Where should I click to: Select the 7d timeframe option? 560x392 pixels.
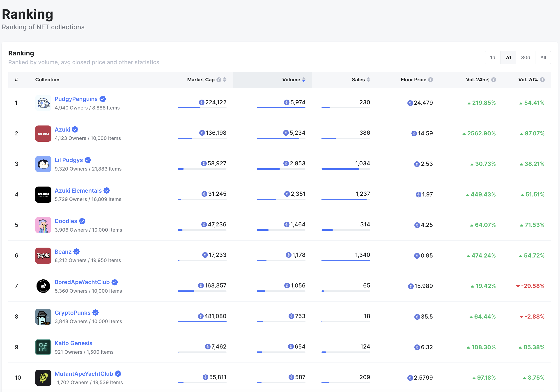(x=508, y=57)
